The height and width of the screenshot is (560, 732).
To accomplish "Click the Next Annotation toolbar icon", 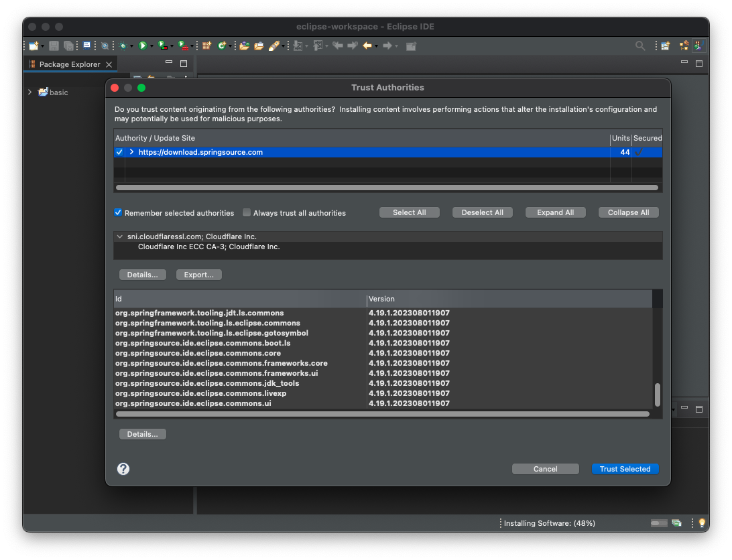I will (298, 46).
